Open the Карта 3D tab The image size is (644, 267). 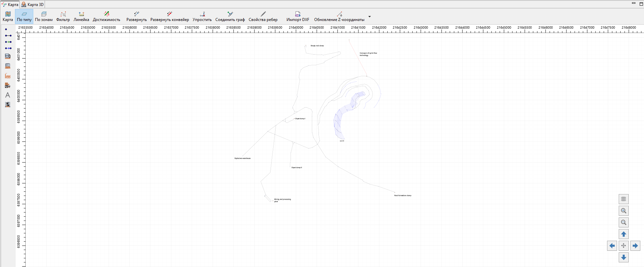coord(33,4)
